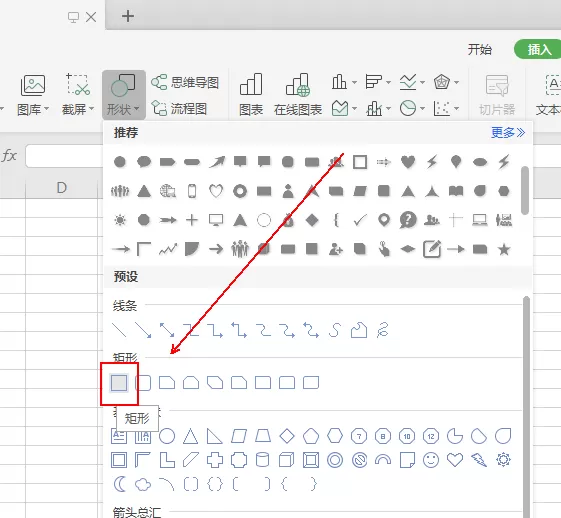Choose the straight line in 线条
The height and width of the screenshot is (518, 561).
pos(119,330)
